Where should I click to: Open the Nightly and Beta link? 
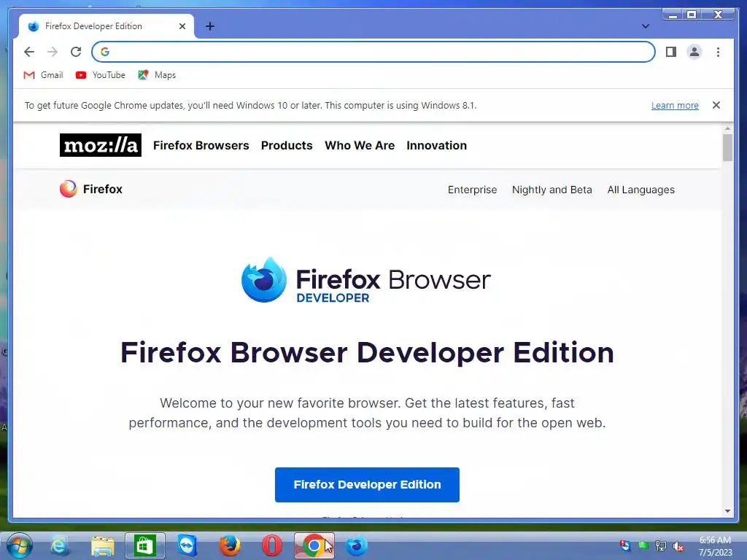click(551, 190)
